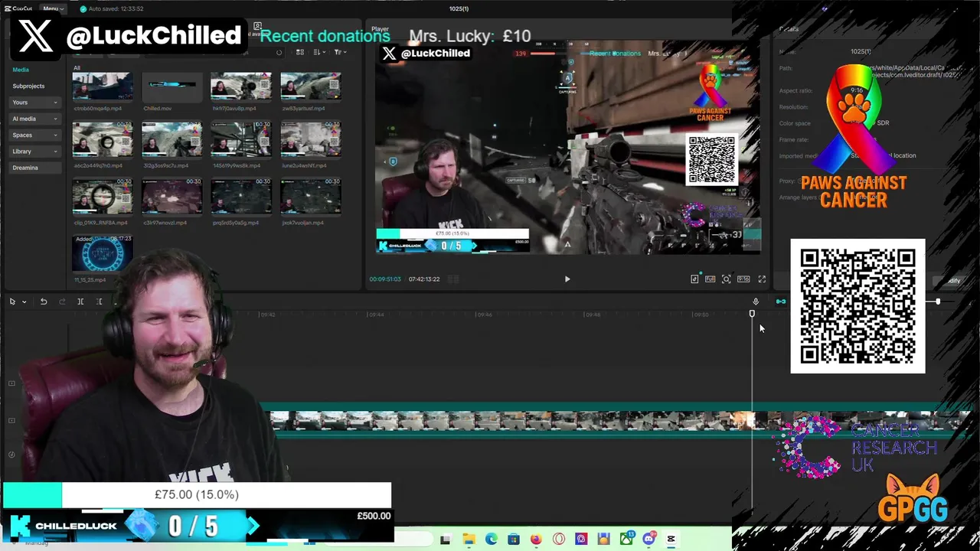The width and height of the screenshot is (980, 551).
Task: Adjust the timeline zoom slider
Action: pos(938,302)
